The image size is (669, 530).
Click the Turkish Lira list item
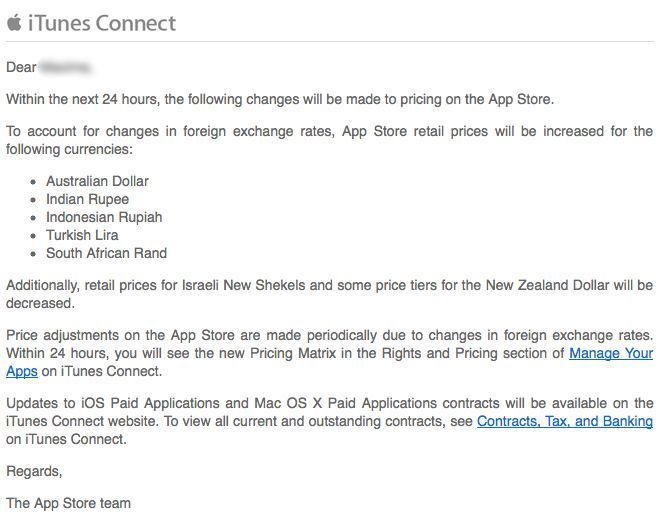click(x=82, y=235)
